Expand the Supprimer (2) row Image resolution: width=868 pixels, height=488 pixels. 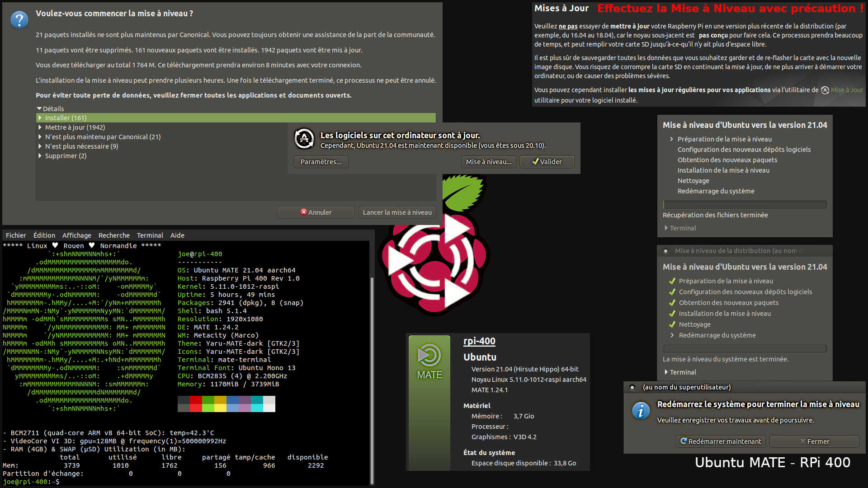pos(40,156)
